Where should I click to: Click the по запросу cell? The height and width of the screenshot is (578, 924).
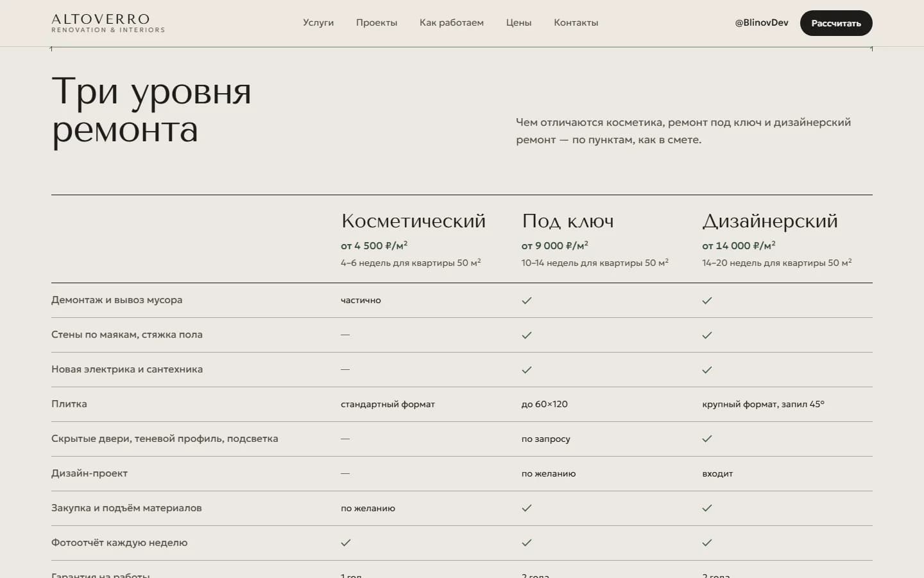tap(546, 439)
